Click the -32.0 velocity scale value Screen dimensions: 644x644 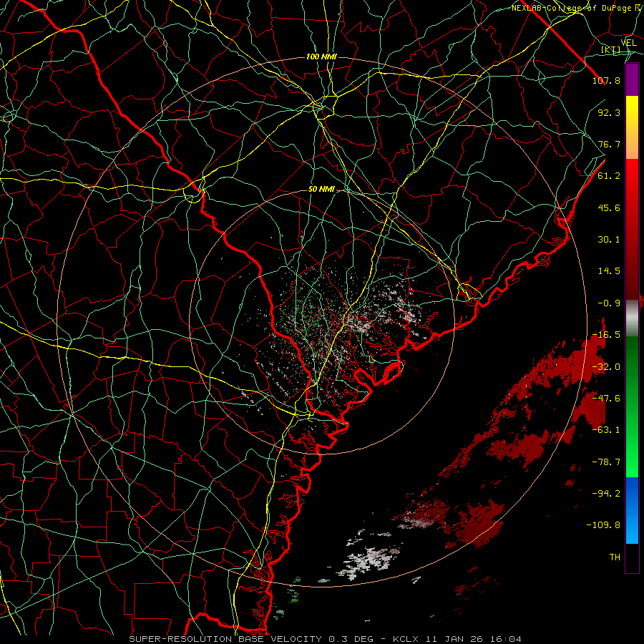(x=606, y=367)
